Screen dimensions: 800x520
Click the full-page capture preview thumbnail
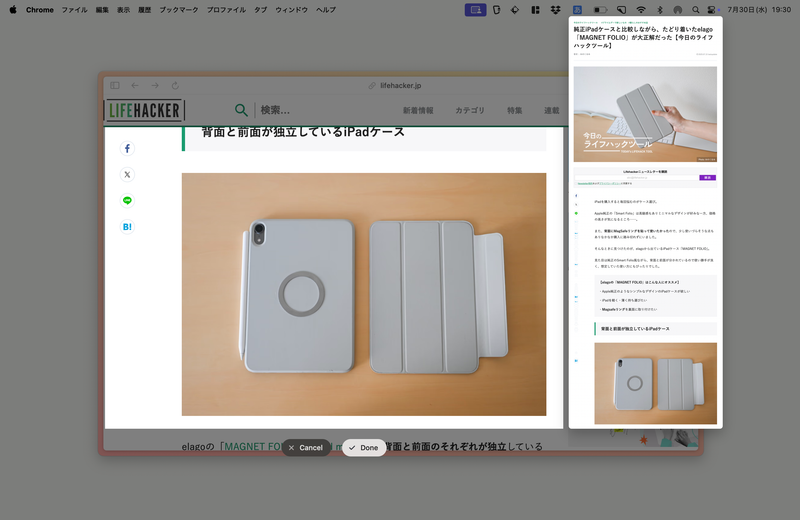click(645, 220)
